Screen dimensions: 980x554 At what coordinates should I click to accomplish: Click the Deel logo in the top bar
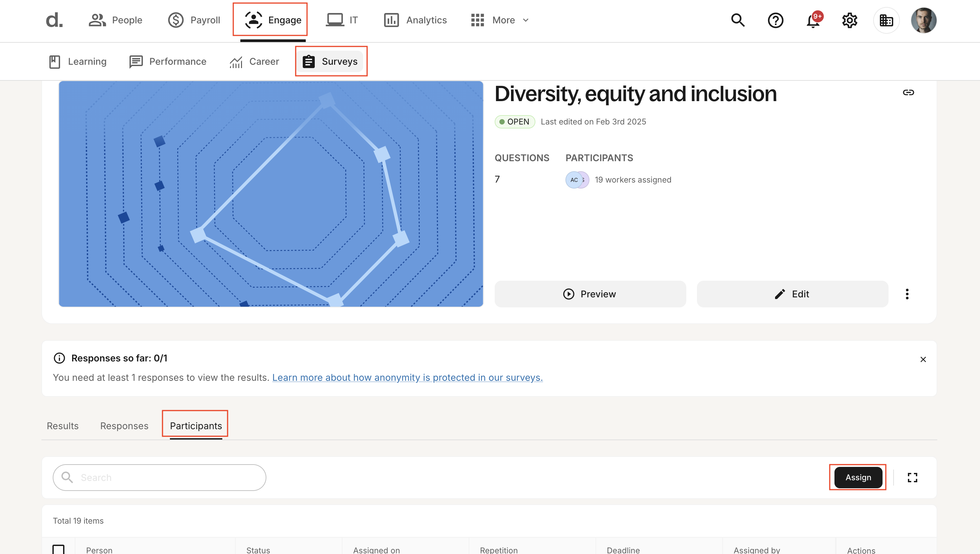click(54, 20)
